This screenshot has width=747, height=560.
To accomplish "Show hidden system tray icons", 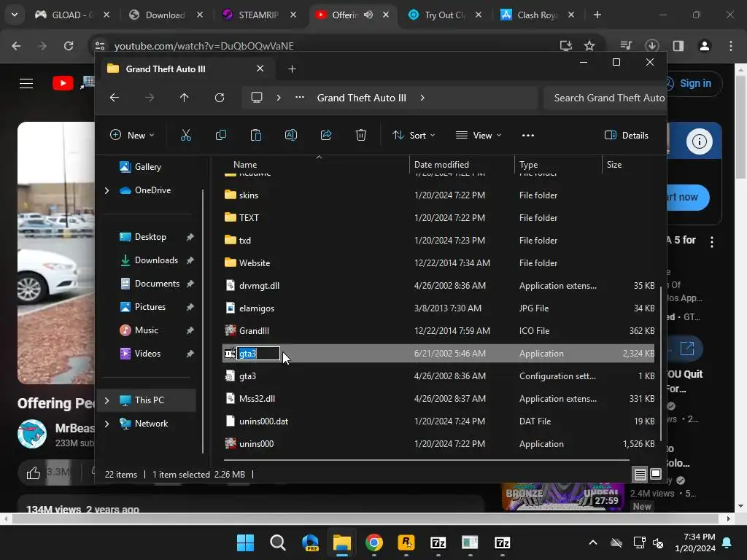I will pyautogui.click(x=592, y=542).
